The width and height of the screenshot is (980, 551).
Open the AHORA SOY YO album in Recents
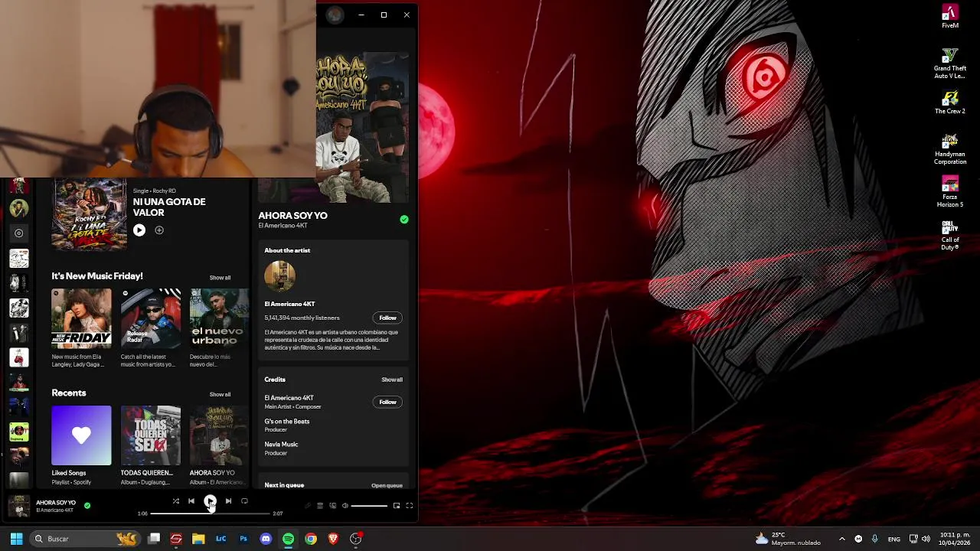click(x=219, y=435)
